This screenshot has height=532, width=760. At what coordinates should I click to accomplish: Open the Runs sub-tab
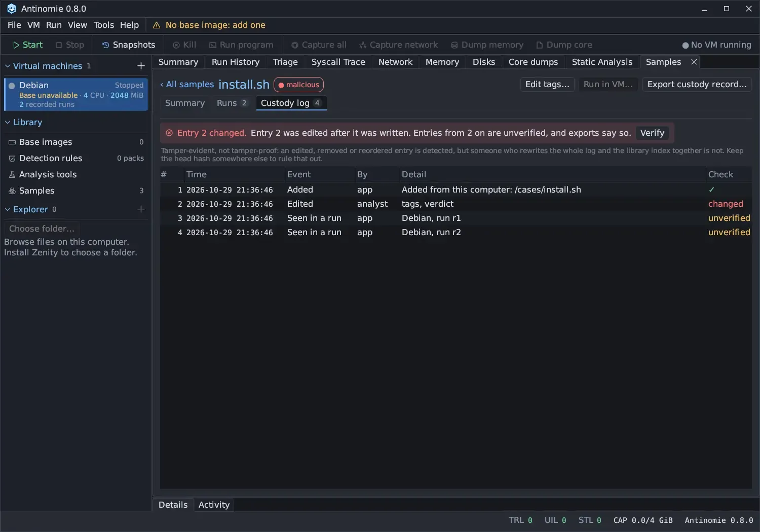[232, 103]
